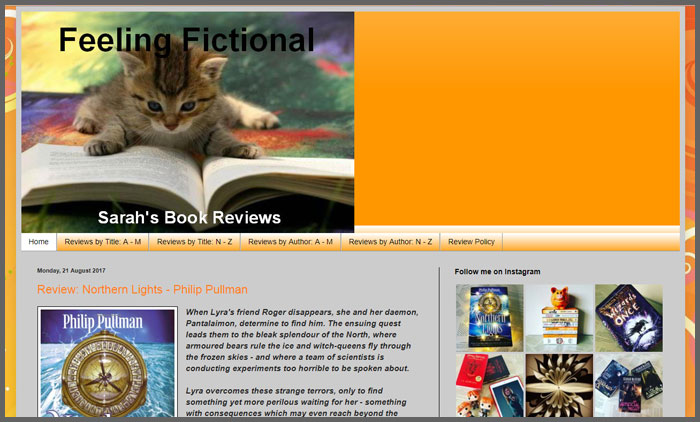Open the folded paper star Instagram photo
This screenshot has height=422, width=700.
pyautogui.click(x=559, y=385)
